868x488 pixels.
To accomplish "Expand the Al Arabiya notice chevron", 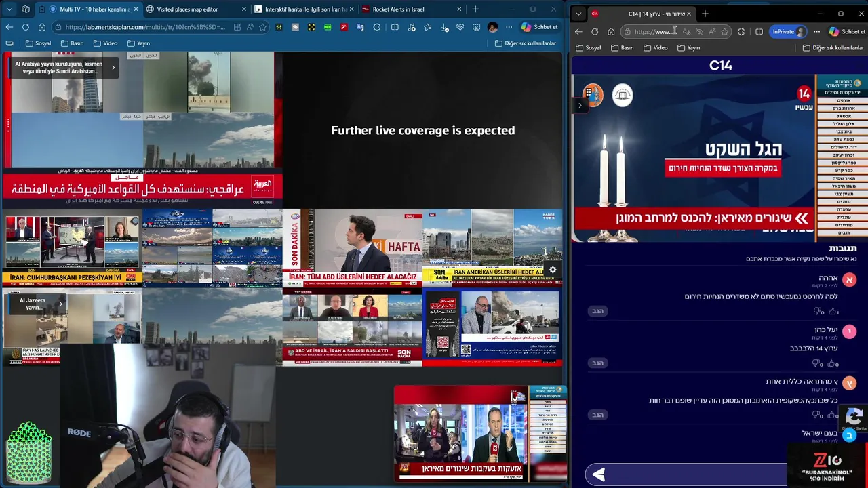I will [113, 67].
